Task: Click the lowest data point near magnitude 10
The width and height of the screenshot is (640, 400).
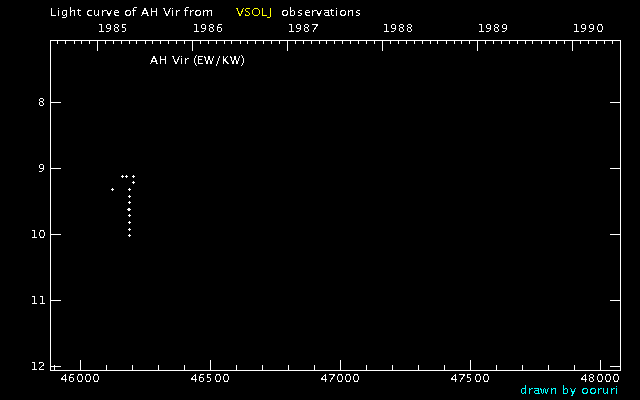Action: pos(129,236)
